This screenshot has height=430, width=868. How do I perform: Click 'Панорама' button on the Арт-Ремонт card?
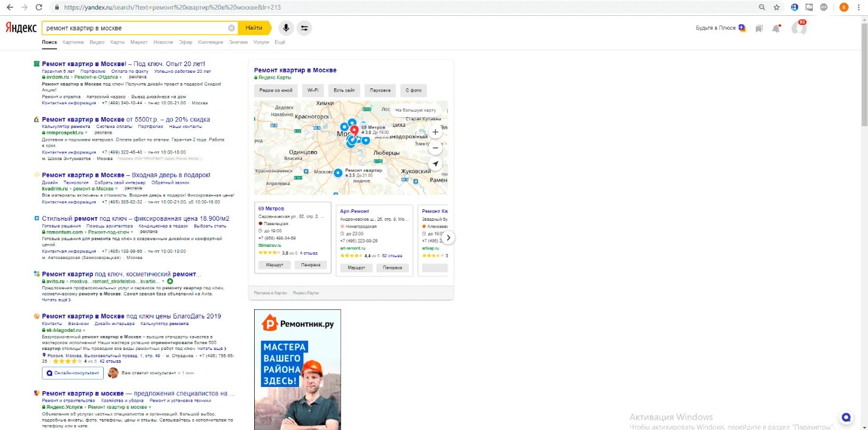pyautogui.click(x=392, y=267)
